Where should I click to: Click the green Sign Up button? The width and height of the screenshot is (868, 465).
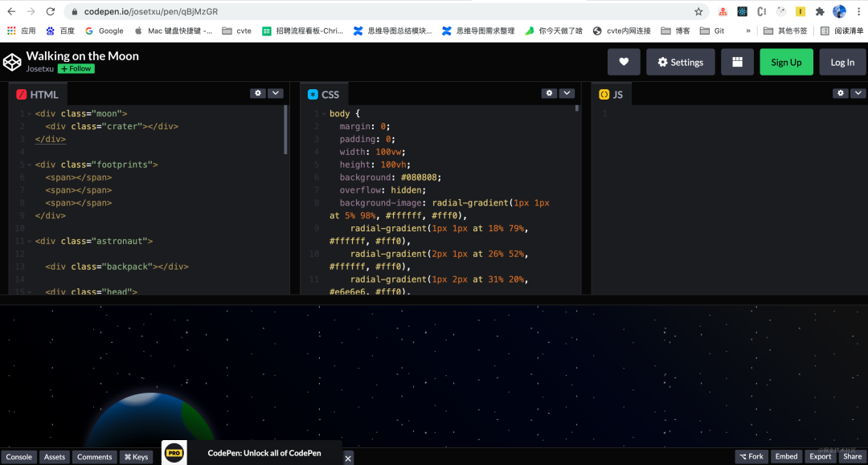(x=786, y=62)
